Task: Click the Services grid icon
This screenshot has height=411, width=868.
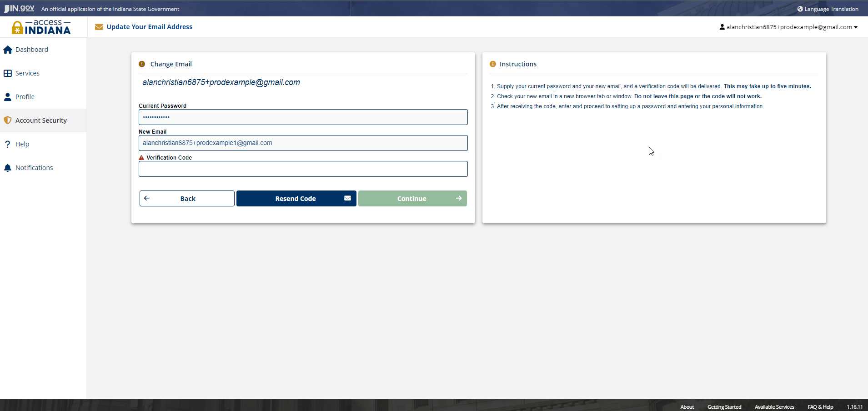Action: (8, 73)
